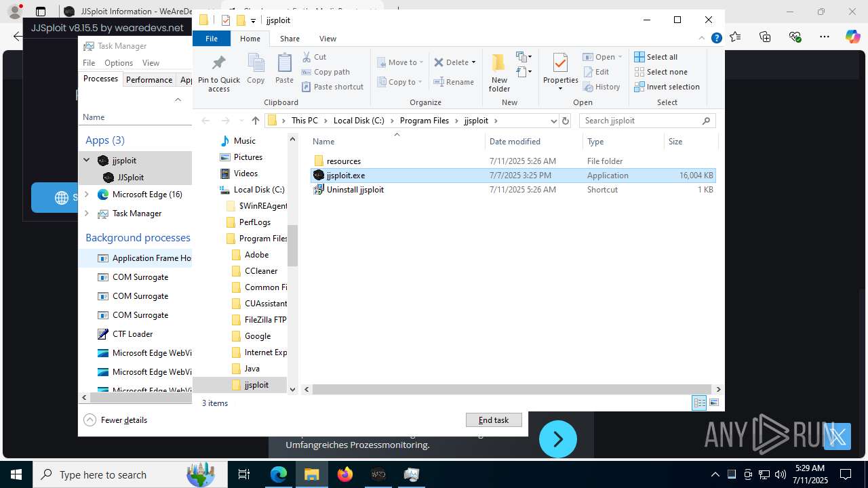Image resolution: width=868 pixels, height=488 pixels.
Task: Expand Microsoft Edge (16) process group
Action: coord(86,195)
